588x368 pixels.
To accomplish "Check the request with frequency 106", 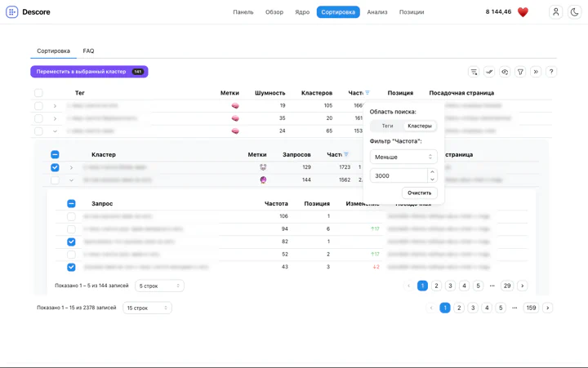I will (71, 216).
